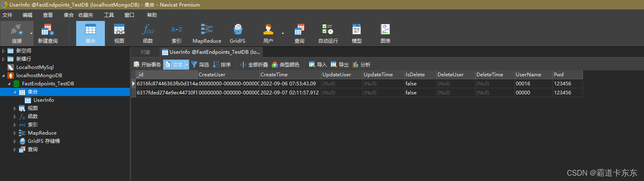Switch to 文本 text view mode
Viewport: 644px width, 181px height.
(174, 64)
